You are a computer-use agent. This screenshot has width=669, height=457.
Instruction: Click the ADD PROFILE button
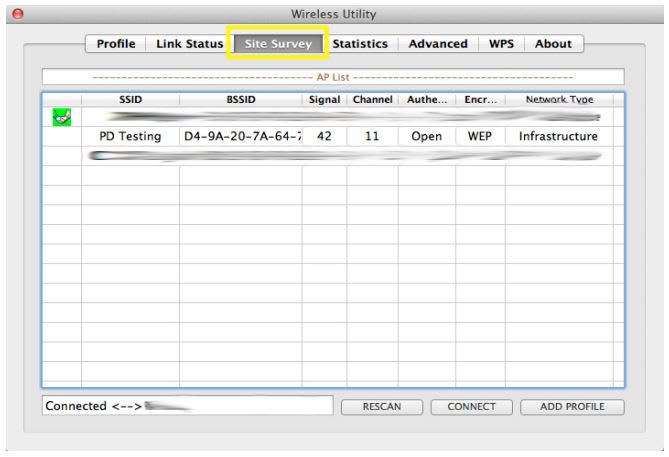(x=574, y=407)
